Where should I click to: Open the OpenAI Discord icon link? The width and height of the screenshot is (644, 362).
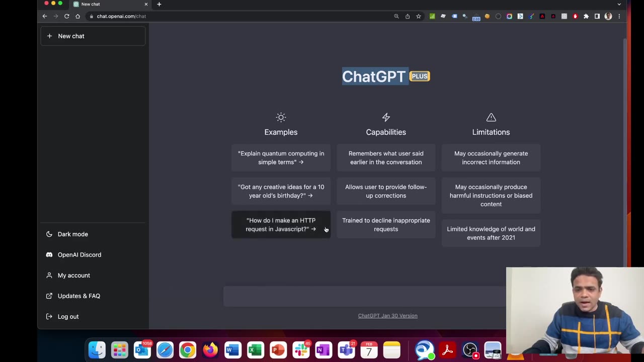click(x=49, y=255)
